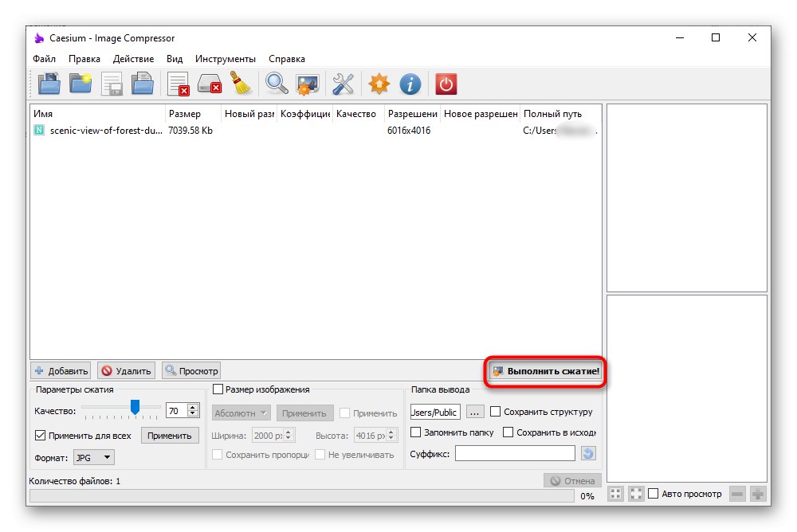The image size is (797, 532).
Task: Click the Open List toolbar icon
Action: click(x=143, y=84)
